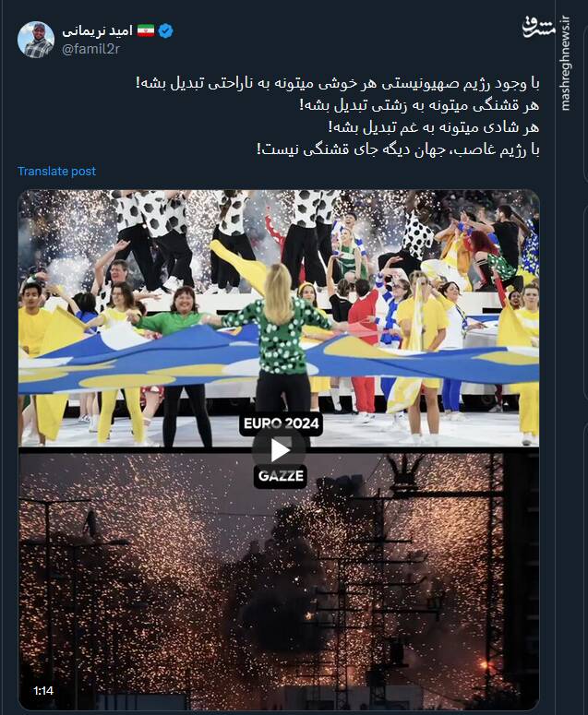Open the Gaza explosion lower video frame
The image size is (588, 715).
[x=279, y=581]
